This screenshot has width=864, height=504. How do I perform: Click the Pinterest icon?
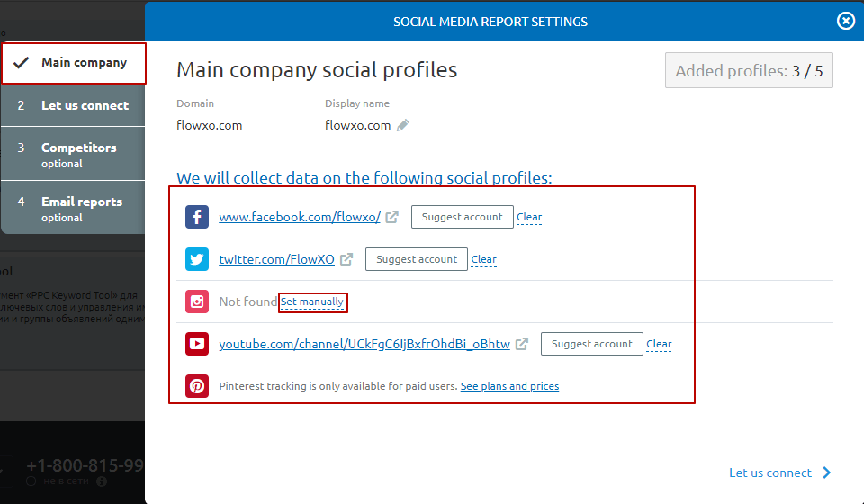tap(197, 386)
